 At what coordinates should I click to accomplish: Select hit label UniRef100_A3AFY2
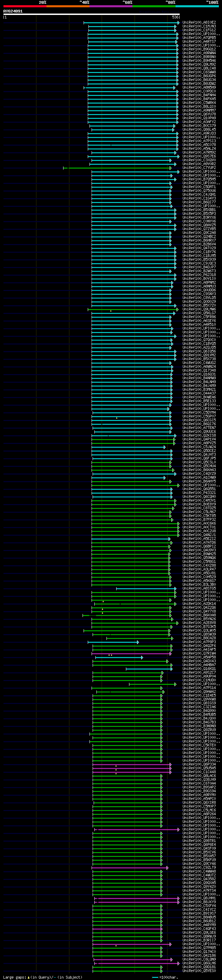(x=199, y=122)
